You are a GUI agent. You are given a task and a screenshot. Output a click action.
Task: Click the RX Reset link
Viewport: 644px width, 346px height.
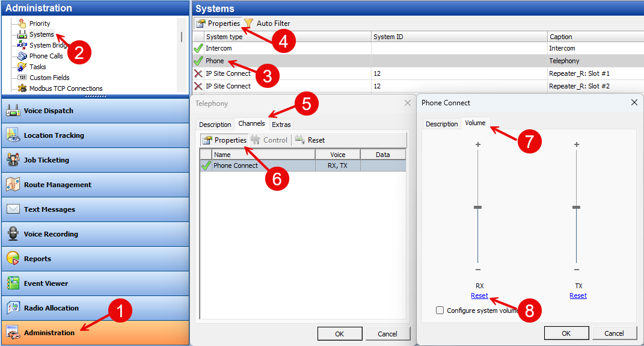coord(479,295)
